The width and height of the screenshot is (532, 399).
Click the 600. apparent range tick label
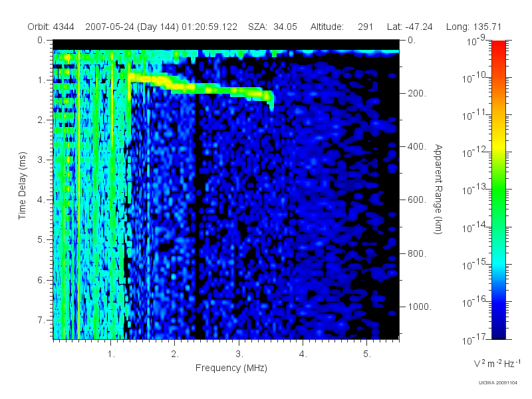click(x=417, y=200)
